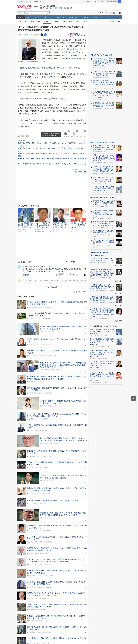The image size is (138, 644).
Task: Open the 王貞治氏 related article link
Action: click(x=52, y=160)
